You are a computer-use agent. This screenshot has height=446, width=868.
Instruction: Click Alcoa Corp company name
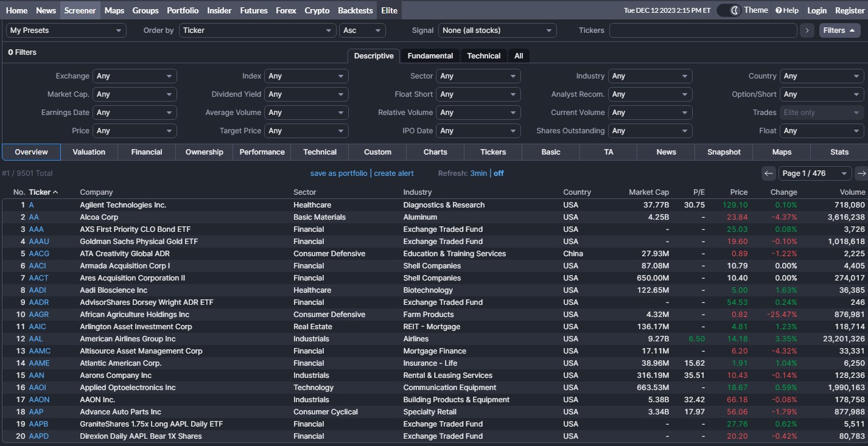tap(99, 217)
